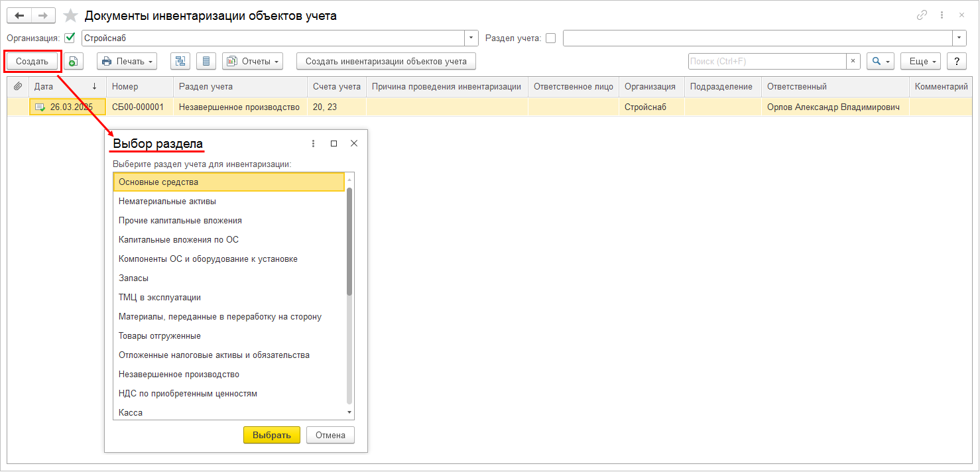Click the Ответственное лицо column header

tap(574, 87)
